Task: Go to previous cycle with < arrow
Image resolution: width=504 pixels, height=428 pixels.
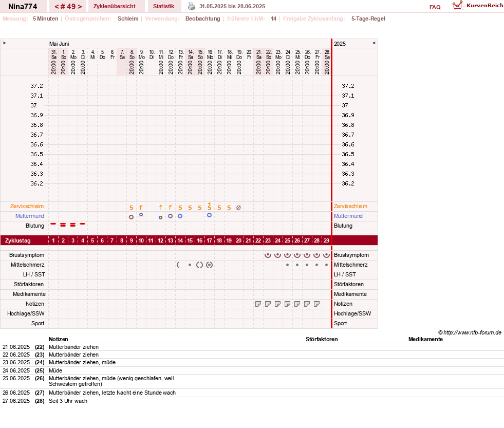Action: point(57,7)
